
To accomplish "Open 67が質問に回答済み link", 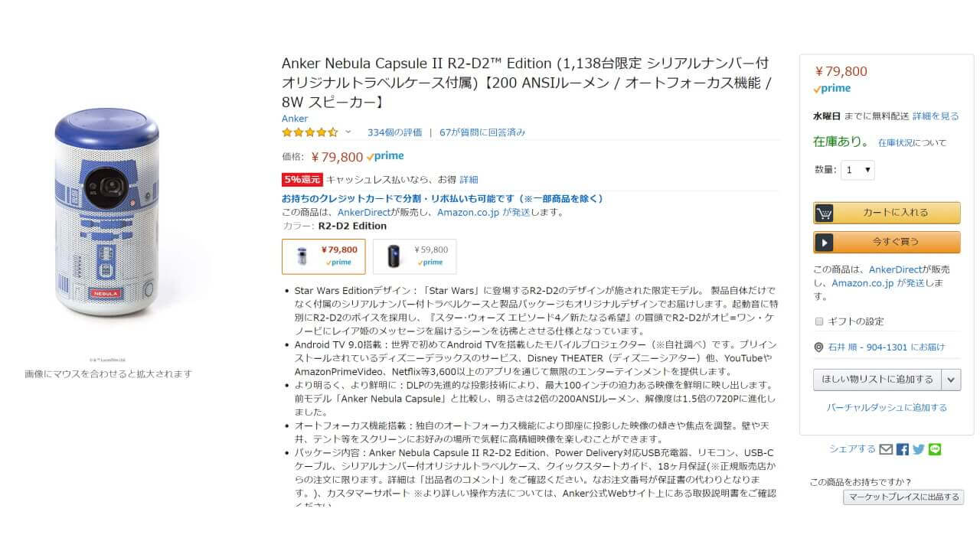I will pyautogui.click(x=482, y=132).
